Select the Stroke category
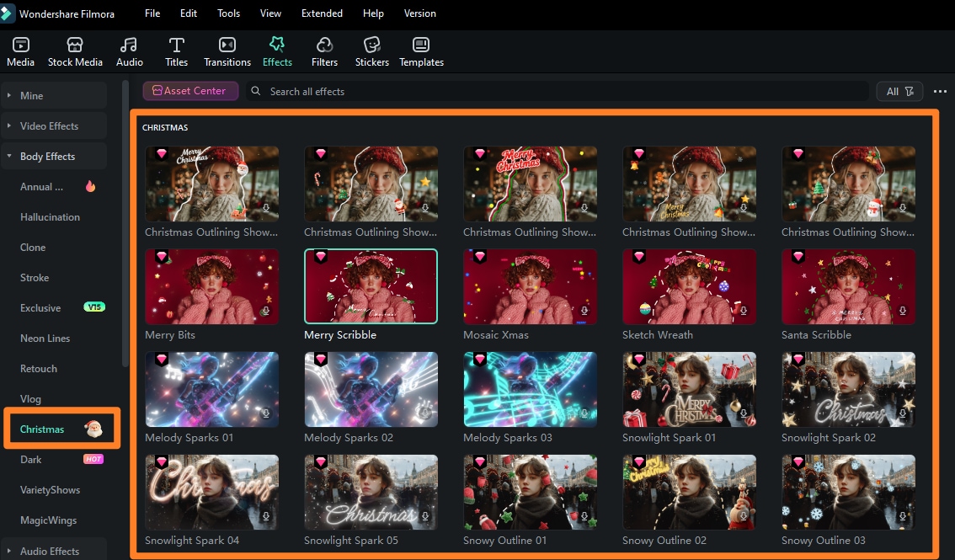The image size is (955, 560). pos(35,278)
